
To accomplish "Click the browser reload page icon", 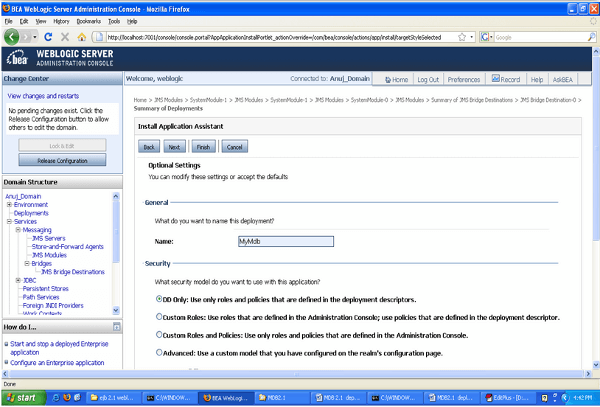I will [48, 37].
